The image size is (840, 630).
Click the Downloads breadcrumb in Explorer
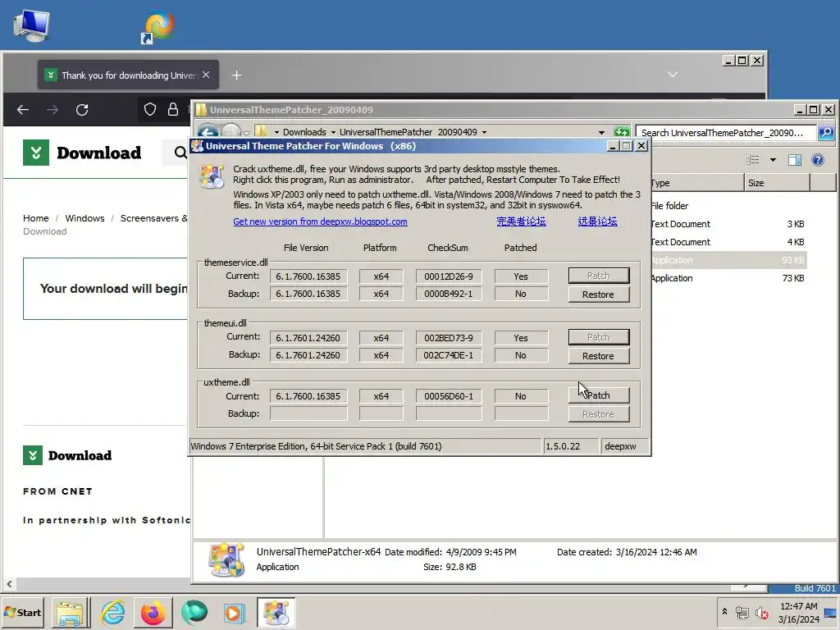tap(304, 132)
